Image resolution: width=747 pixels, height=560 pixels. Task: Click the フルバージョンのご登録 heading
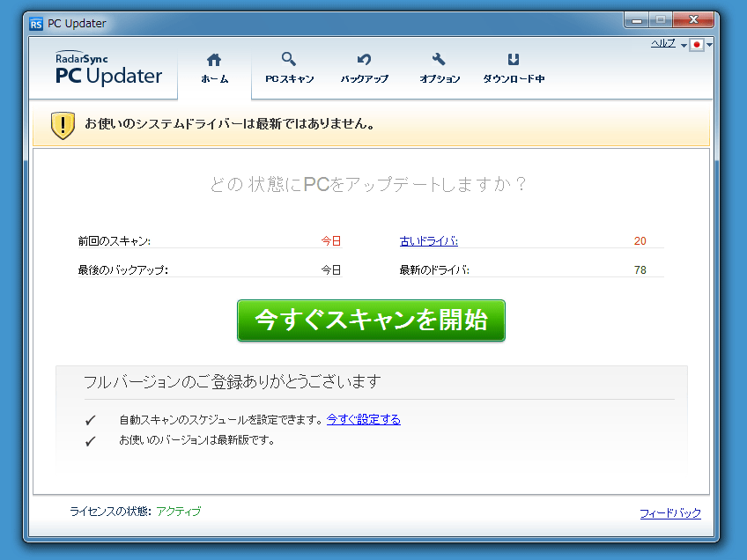pyautogui.click(x=233, y=382)
